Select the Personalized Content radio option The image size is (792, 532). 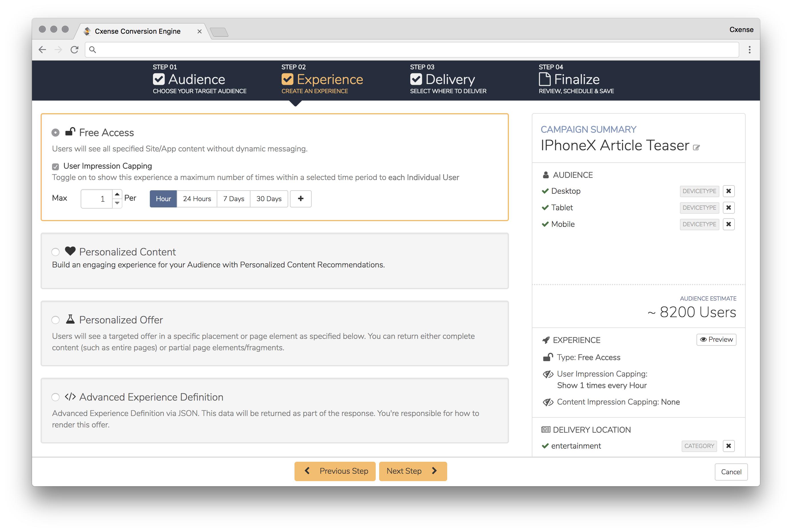55,252
